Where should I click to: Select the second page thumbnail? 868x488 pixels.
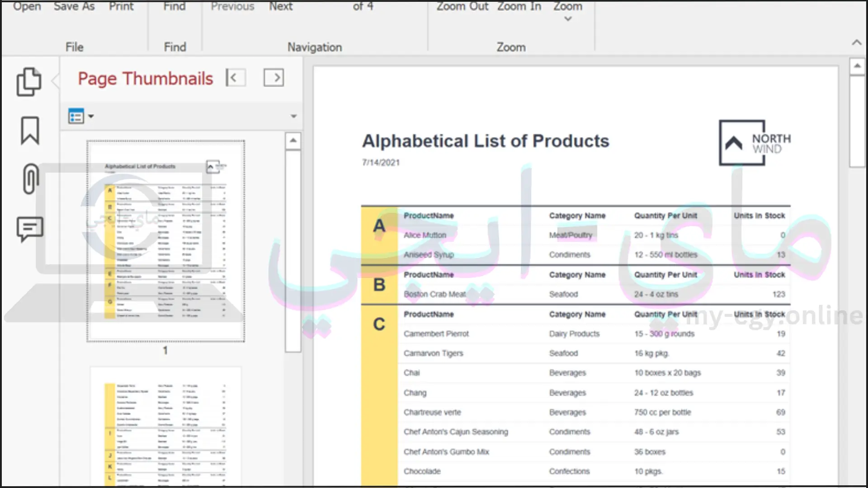click(x=166, y=427)
